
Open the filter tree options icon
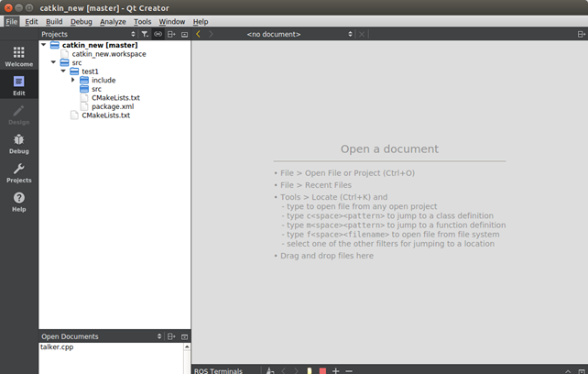145,34
